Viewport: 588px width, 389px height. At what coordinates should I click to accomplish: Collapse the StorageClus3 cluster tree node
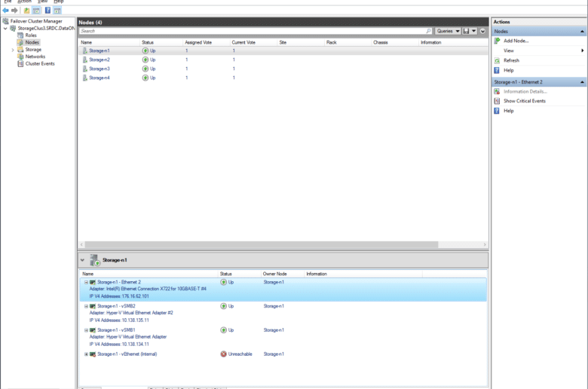5,29
